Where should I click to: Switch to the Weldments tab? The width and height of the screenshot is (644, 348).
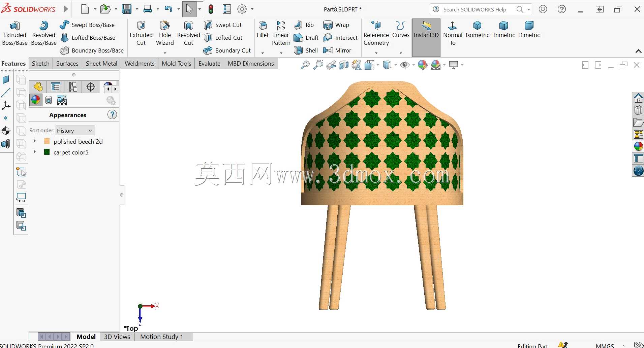tap(140, 64)
